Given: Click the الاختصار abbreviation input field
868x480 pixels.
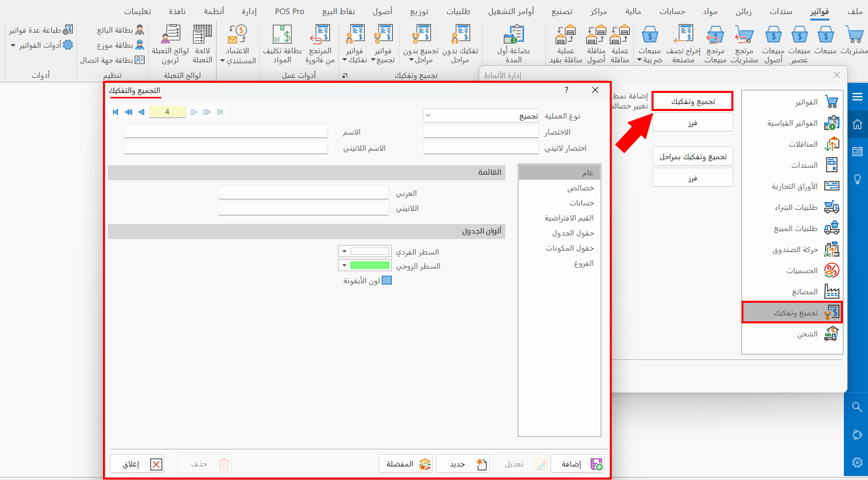Looking at the screenshot, I should (x=481, y=132).
